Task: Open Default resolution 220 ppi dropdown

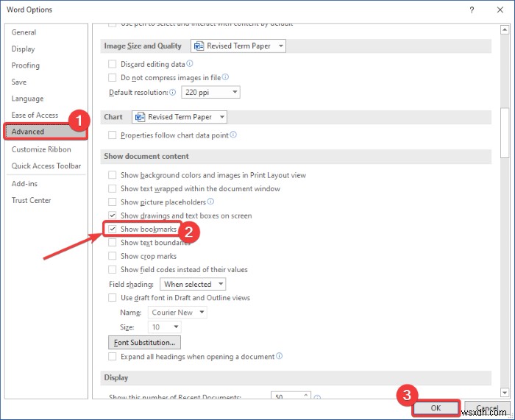Action: (210, 92)
